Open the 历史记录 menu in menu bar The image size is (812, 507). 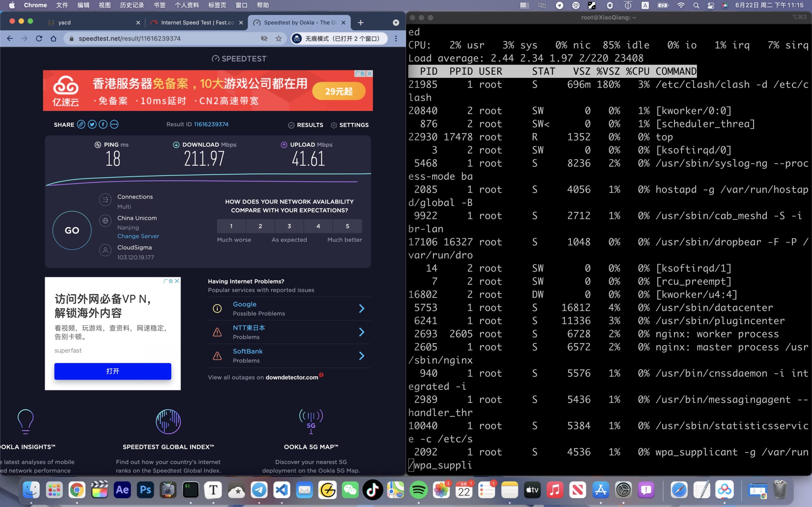132,5
